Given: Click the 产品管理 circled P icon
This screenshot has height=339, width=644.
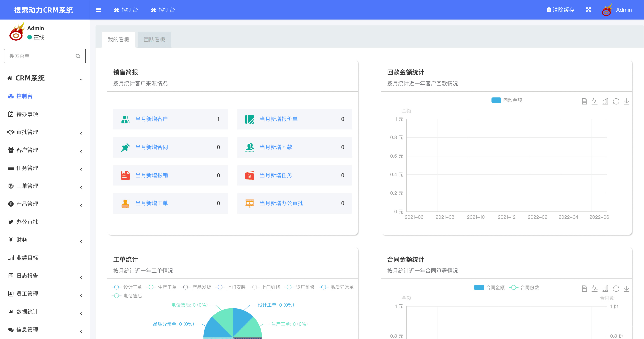Looking at the screenshot, I should 11,204.
